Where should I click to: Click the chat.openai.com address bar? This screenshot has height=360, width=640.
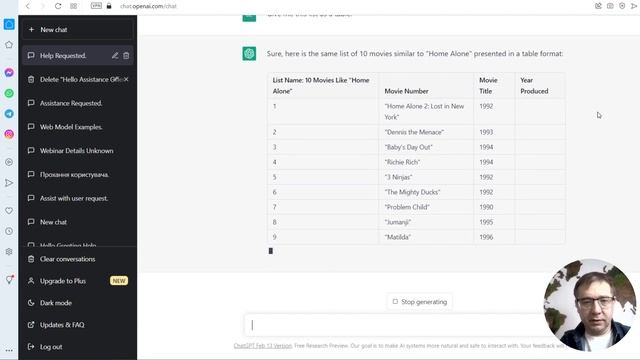tap(149, 6)
